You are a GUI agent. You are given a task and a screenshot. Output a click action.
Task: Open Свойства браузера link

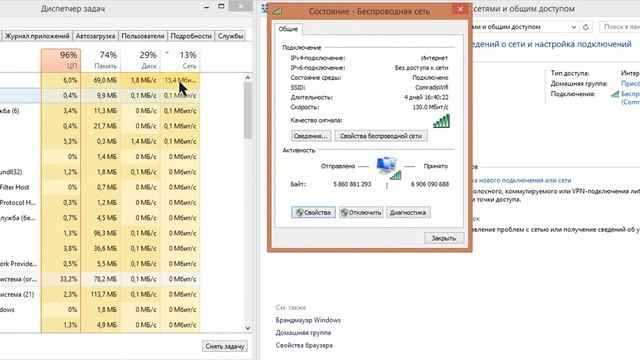coord(304,345)
